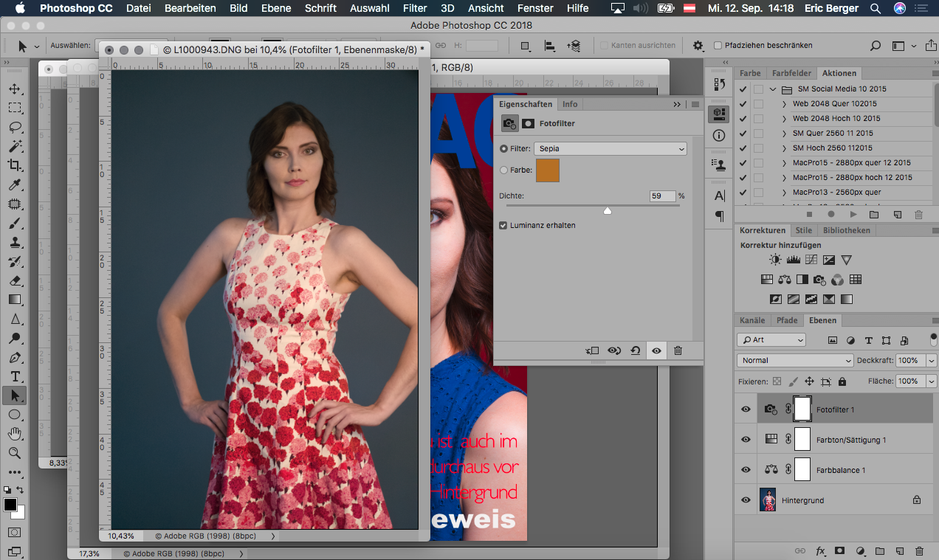The width and height of the screenshot is (939, 560).
Task: Select the Eraser tool
Action: 15,280
